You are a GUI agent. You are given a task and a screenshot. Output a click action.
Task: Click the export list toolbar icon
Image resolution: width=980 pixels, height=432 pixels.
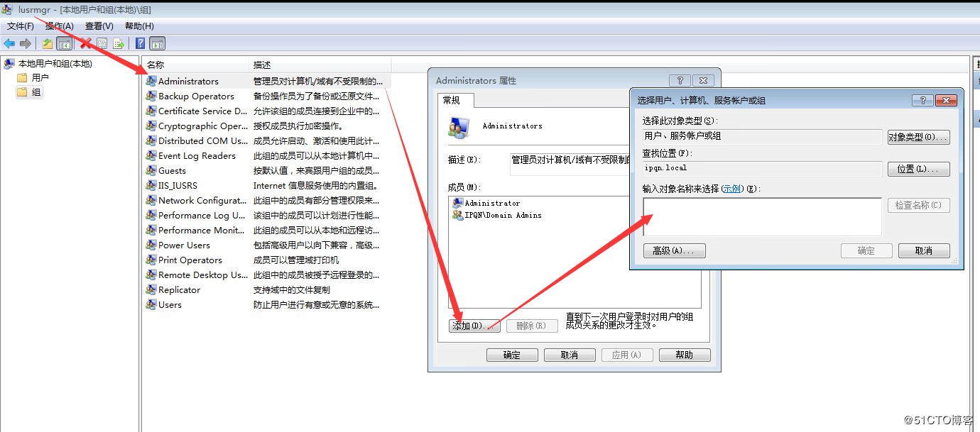point(119,44)
